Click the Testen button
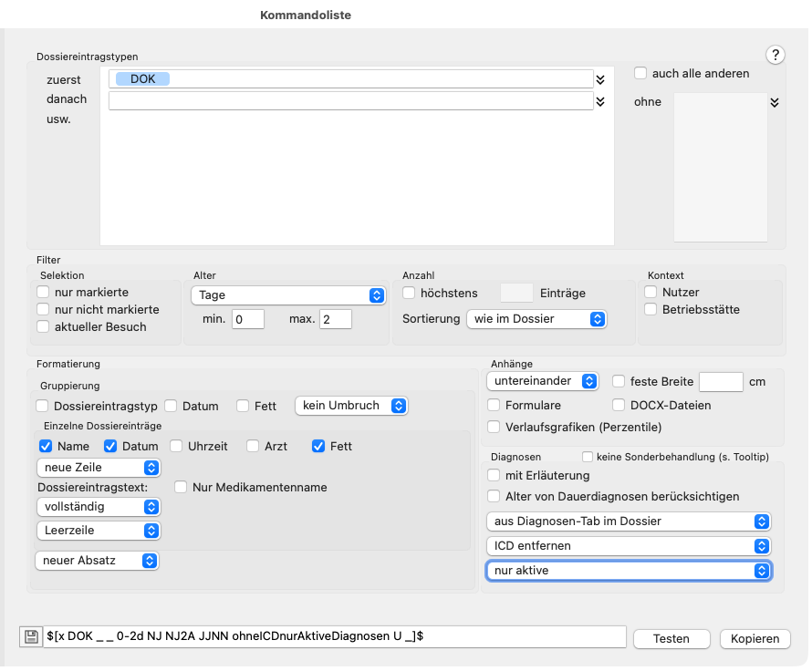 (x=671, y=638)
